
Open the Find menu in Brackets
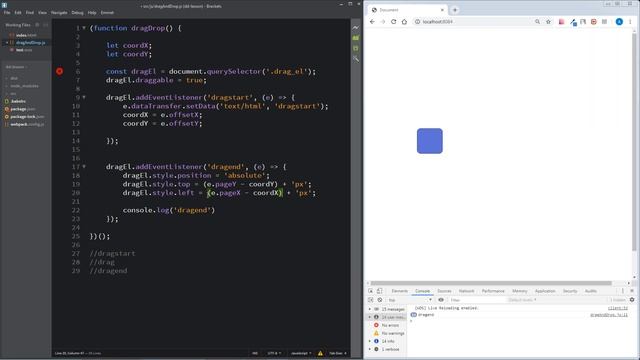pyautogui.click(x=30, y=13)
